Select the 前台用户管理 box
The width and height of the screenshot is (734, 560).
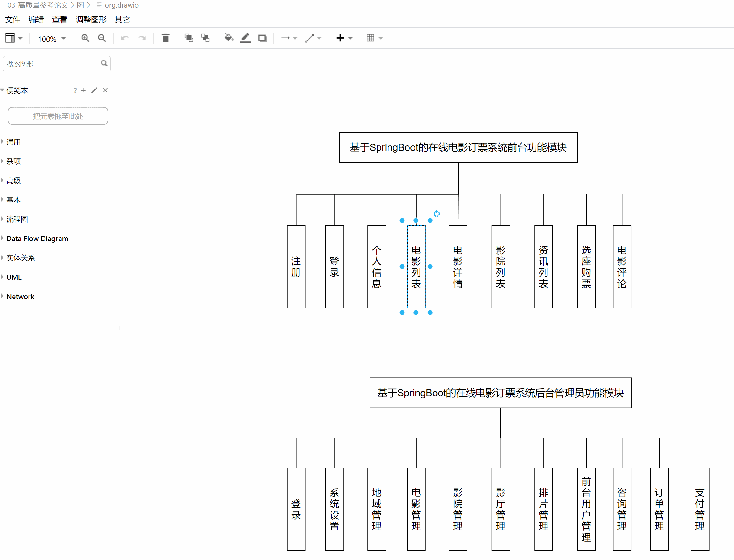pyautogui.click(x=586, y=509)
